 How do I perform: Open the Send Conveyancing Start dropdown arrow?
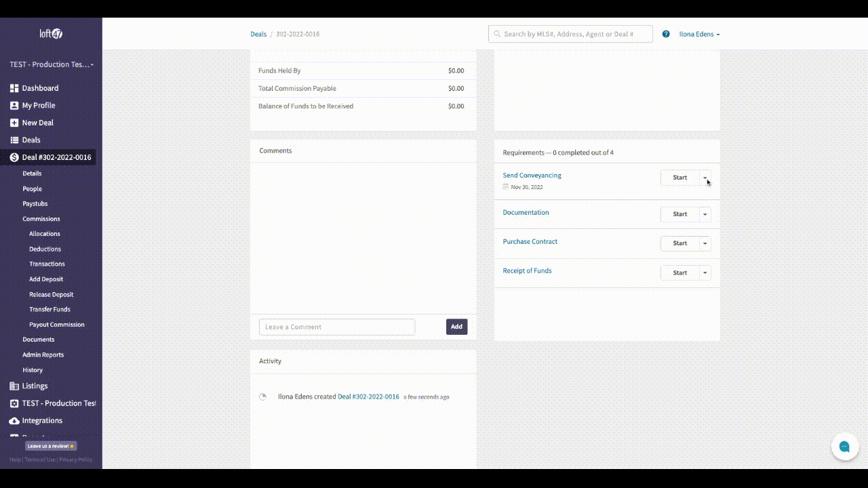(x=705, y=178)
